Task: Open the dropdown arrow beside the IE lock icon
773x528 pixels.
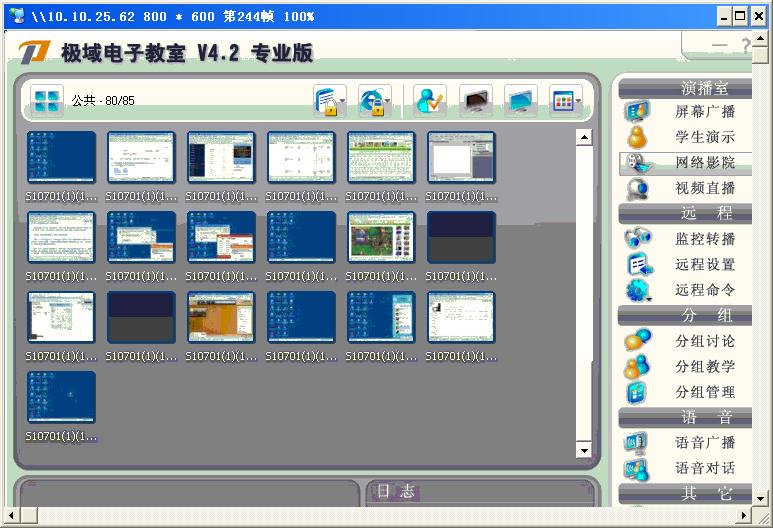Action: (388, 101)
